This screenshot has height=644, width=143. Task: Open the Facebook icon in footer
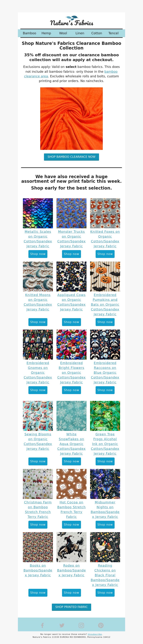(x=42, y=625)
